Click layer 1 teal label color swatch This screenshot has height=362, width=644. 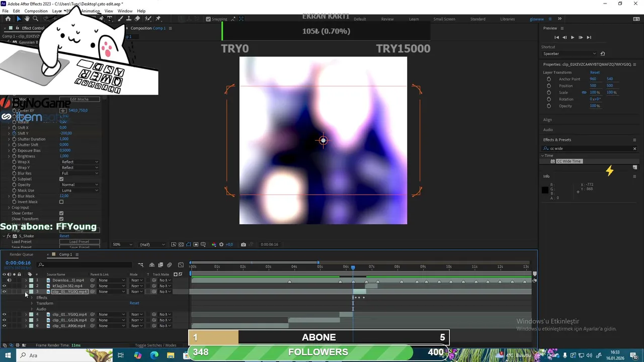31,280
